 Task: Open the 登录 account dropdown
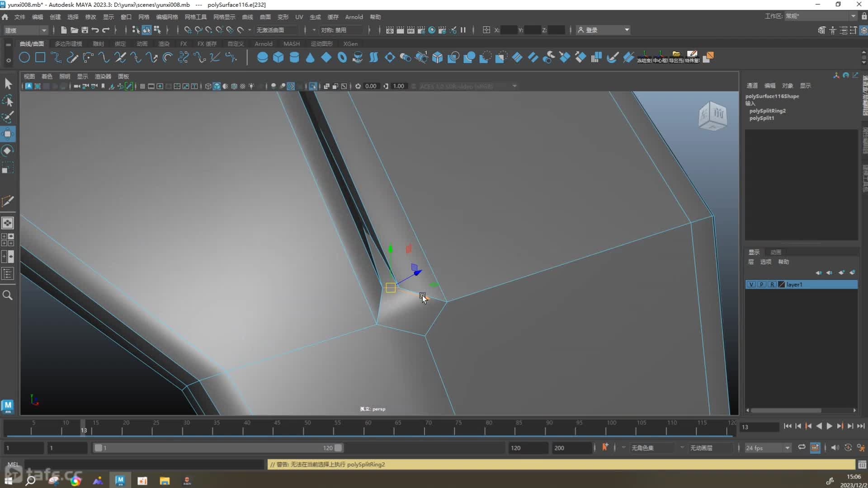[603, 30]
